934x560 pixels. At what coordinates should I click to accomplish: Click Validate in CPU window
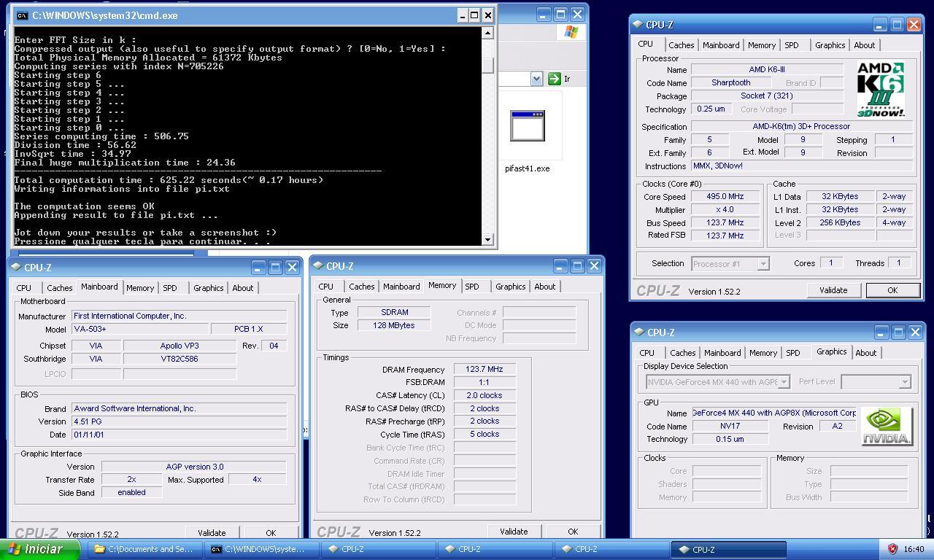[x=833, y=290]
